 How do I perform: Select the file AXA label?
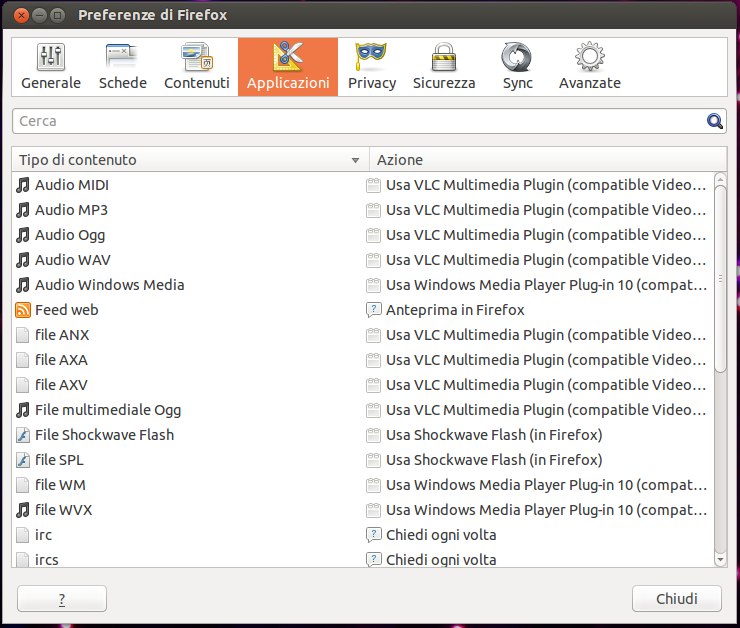(x=62, y=360)
